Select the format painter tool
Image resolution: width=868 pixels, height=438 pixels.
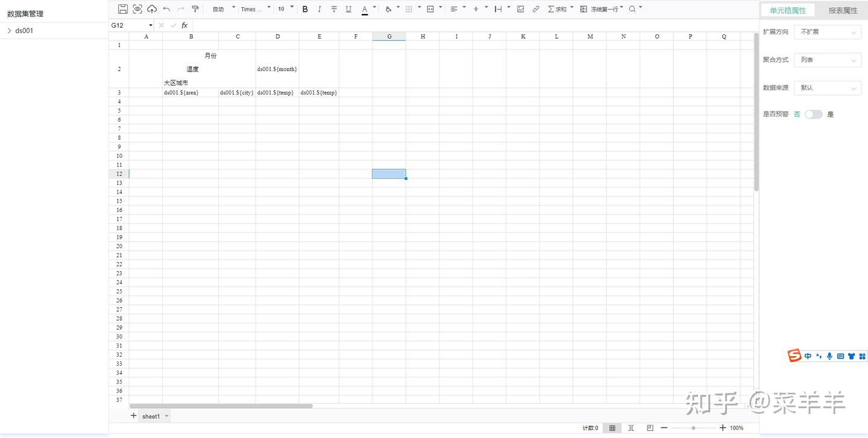point(195,8)
